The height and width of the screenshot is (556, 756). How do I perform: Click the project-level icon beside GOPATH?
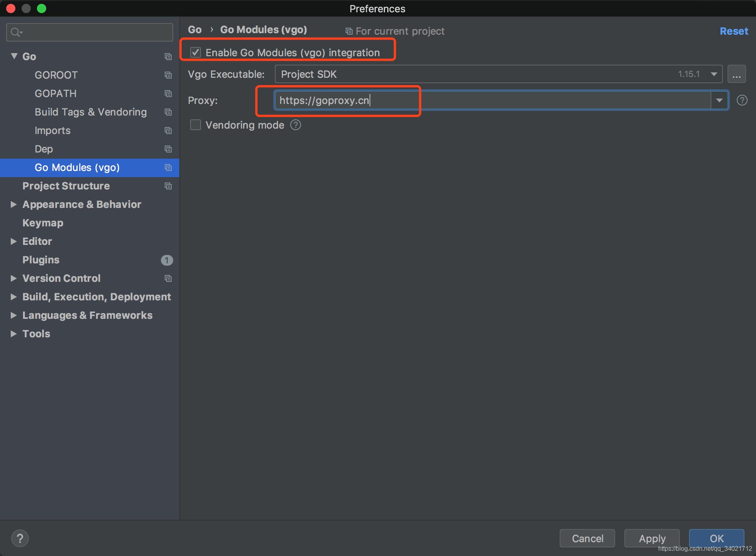click(x=168, y=94)
